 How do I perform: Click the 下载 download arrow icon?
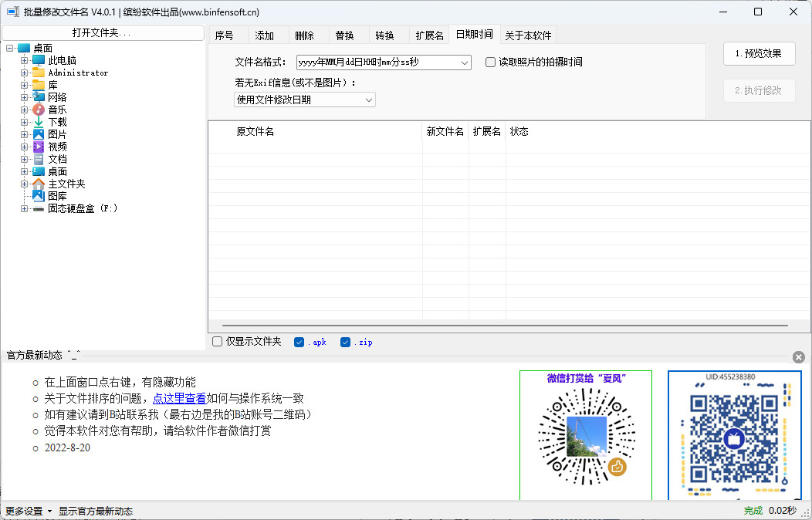[39, 122]
